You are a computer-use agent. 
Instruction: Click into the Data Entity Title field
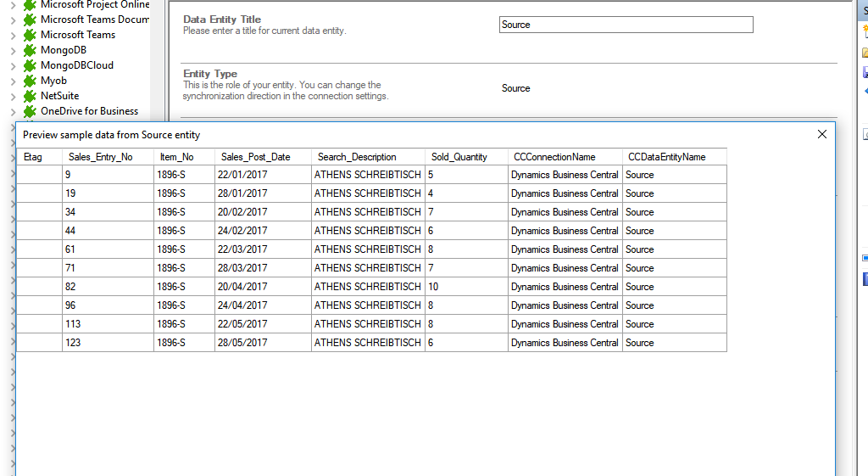[x=626, y=25]
